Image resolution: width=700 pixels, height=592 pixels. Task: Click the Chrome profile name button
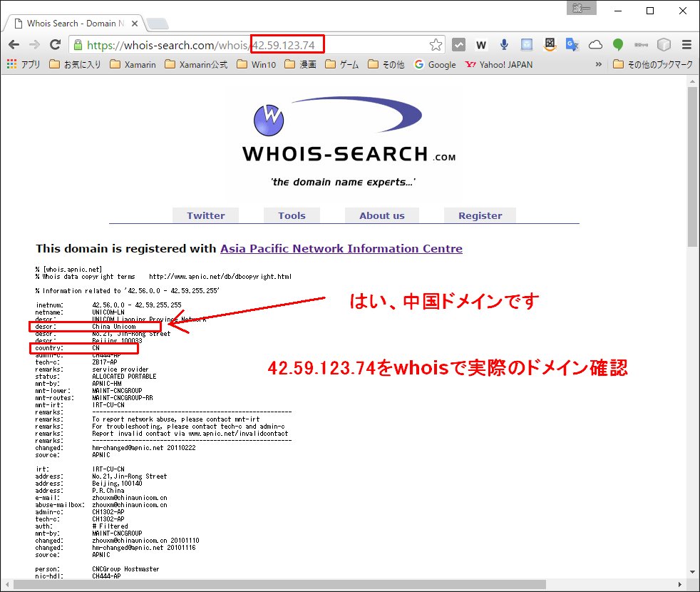[581, 9]
